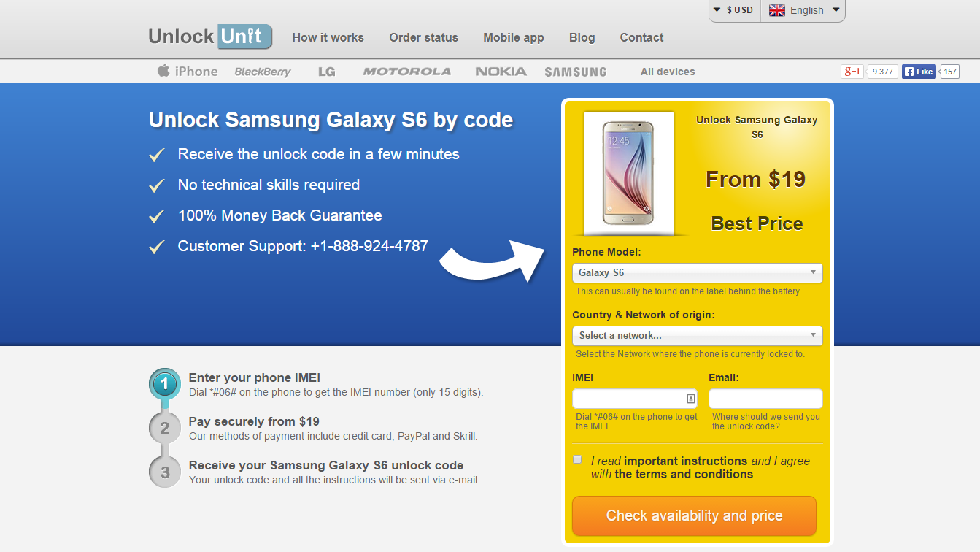Open the iPhone brand page
Screen dimensions: 980x552
188,72
